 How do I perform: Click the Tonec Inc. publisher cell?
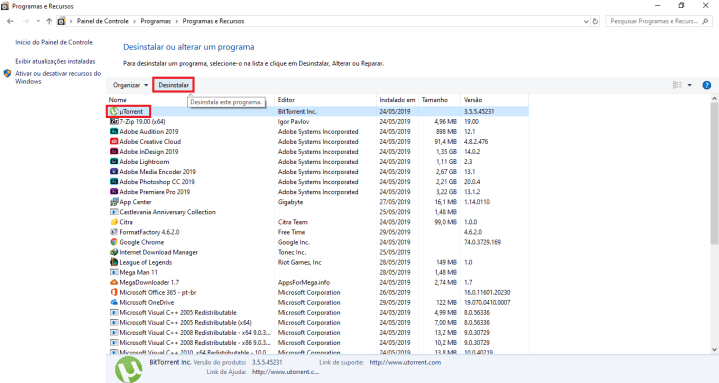point(292,252)
